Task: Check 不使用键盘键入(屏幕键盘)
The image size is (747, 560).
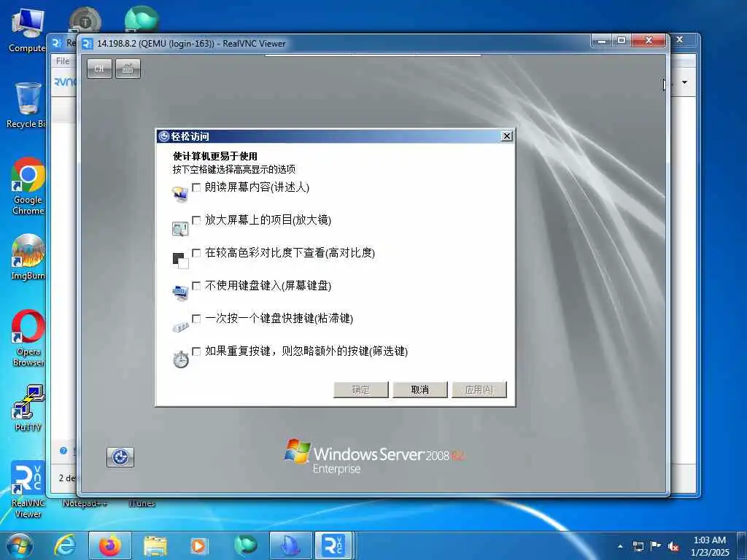Action: [x=196, y=286]
